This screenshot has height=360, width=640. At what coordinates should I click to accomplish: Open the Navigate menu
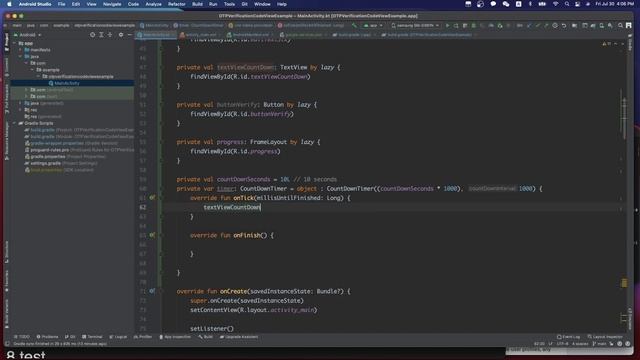click(x=112, y=4)
